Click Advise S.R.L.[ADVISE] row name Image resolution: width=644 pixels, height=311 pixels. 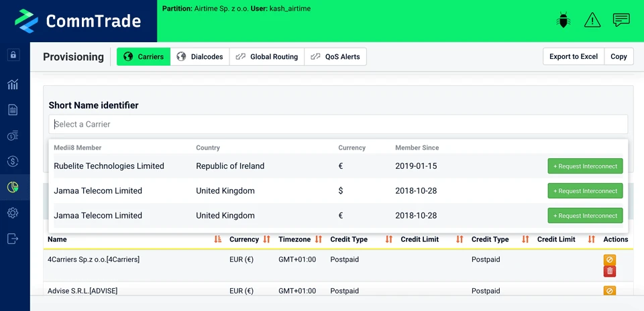[x=83, y=291]
